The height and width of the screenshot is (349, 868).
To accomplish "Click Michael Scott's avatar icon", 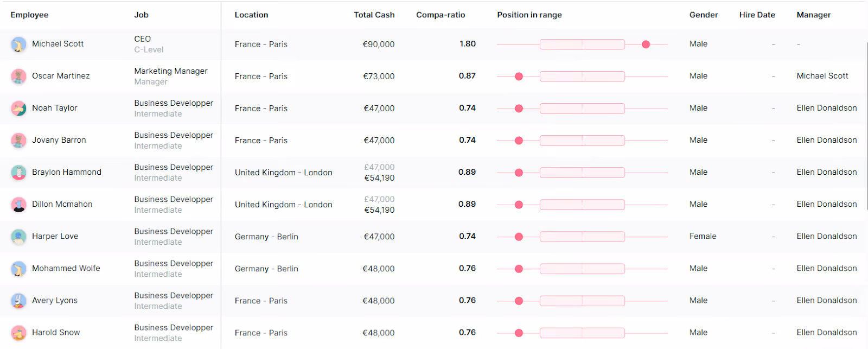I will 18,44.
